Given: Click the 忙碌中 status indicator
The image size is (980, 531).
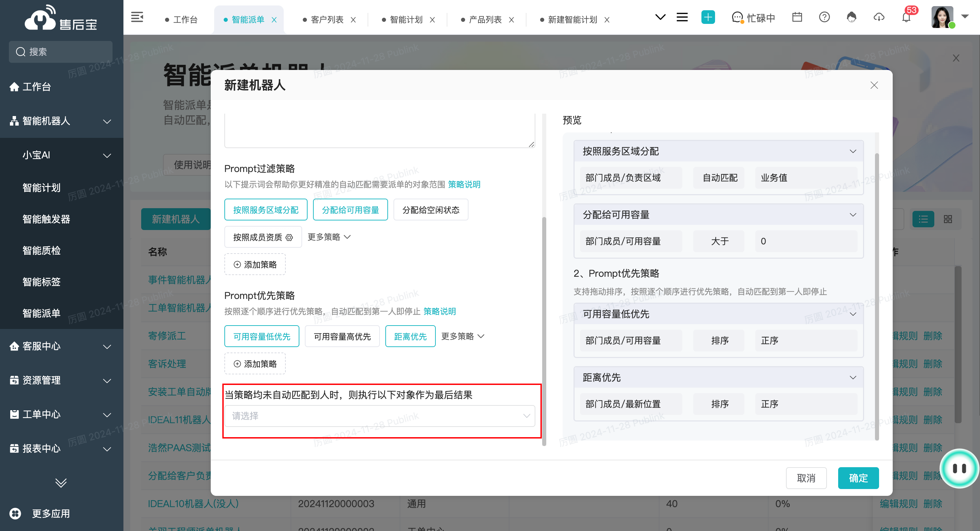Looking at the screenshot, I should pos(753,17).
